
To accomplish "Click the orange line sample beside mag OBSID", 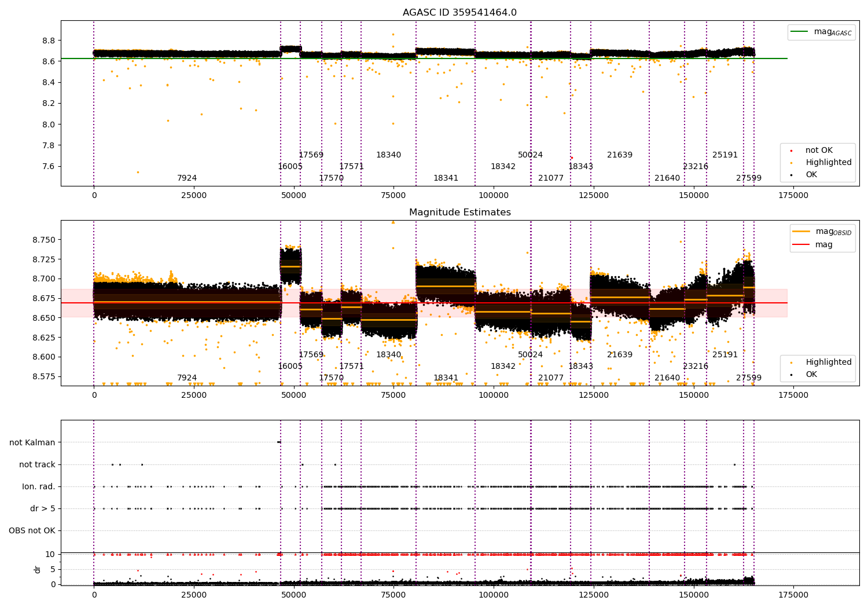I will coord(801,232).
